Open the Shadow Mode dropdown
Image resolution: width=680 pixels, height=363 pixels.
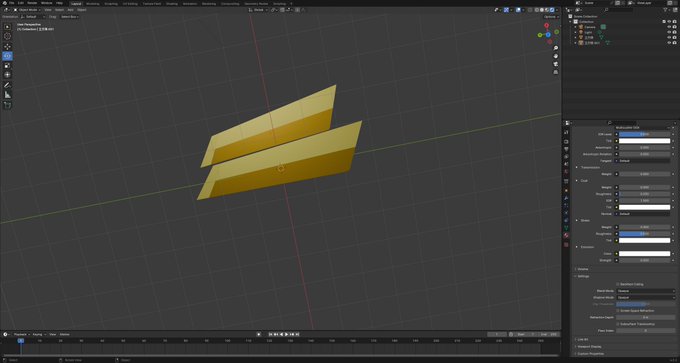[x=646, y=298]
